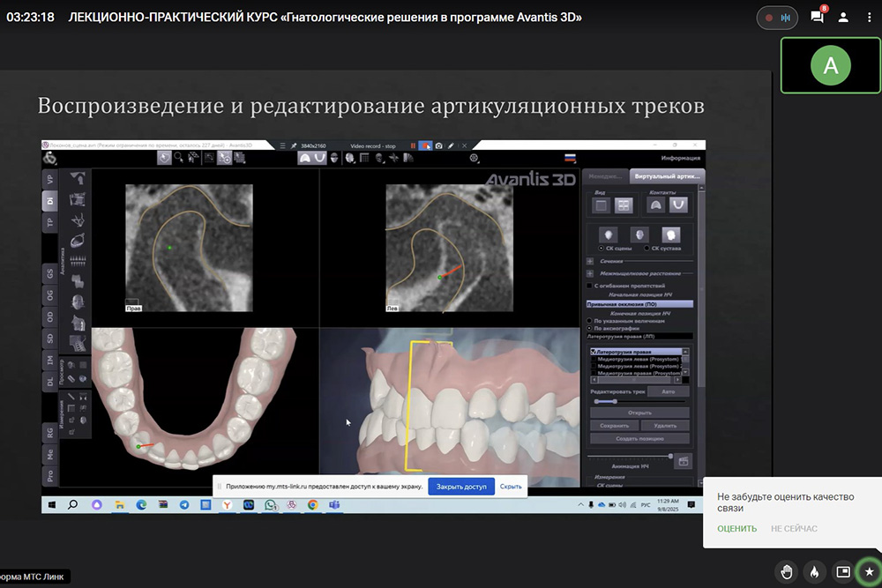
Task: Select the four-pane view layout icon
Action: click(x=624, y=205)
